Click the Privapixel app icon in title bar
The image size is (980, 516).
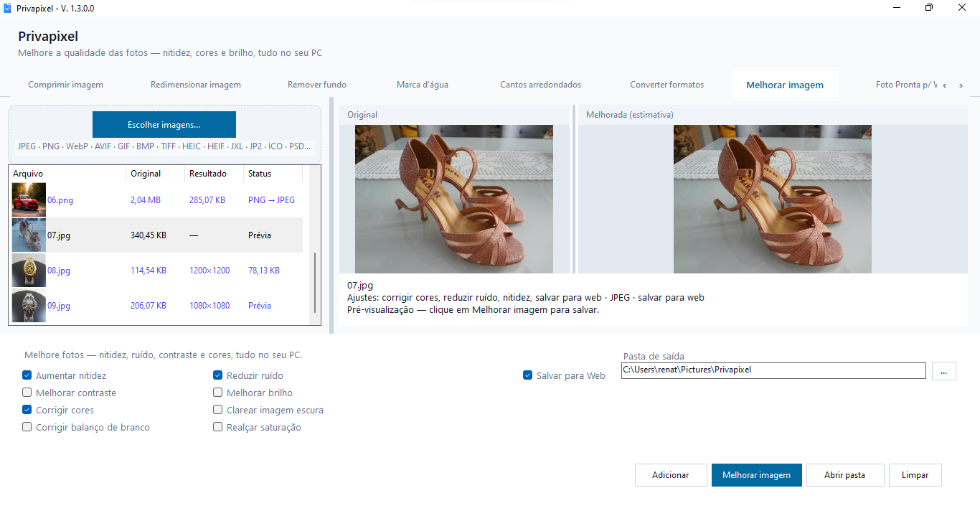(x=7, y=8)
